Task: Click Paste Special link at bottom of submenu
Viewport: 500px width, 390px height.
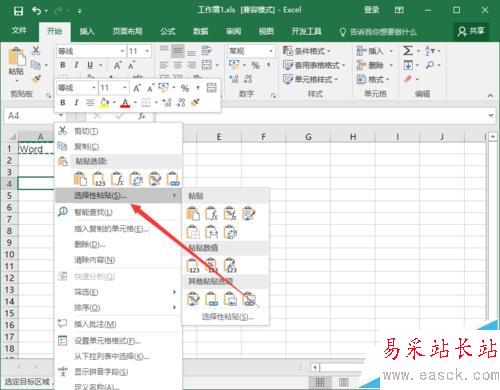Action: [x=228, y=317]
